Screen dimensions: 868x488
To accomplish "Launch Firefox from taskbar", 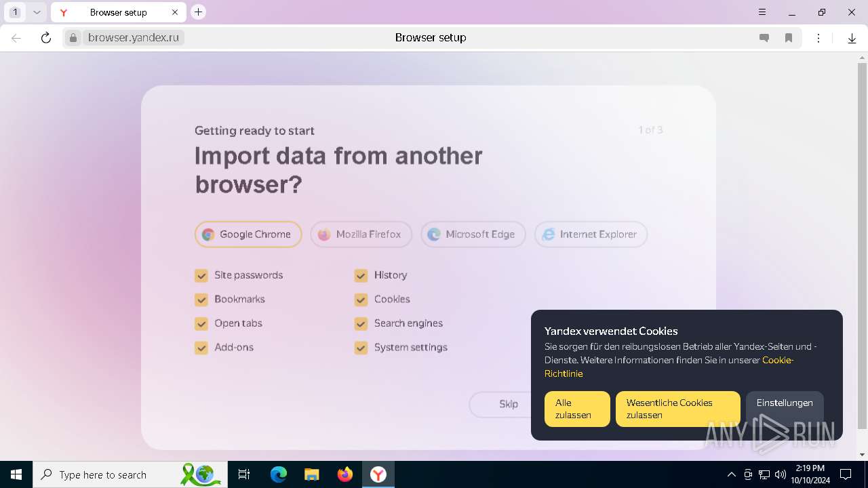I will tap(345, 474).
